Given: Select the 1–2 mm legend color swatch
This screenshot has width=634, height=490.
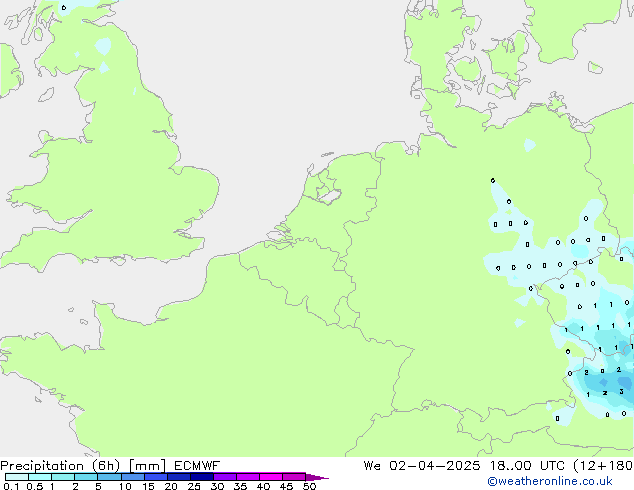Looking at the screenshot, I should [x=63, y=477].
